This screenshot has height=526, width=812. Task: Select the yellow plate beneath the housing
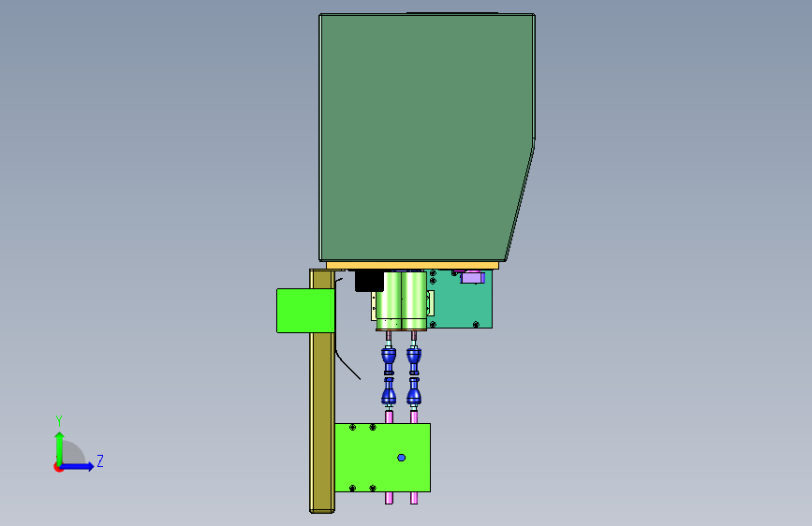point(412,266)
